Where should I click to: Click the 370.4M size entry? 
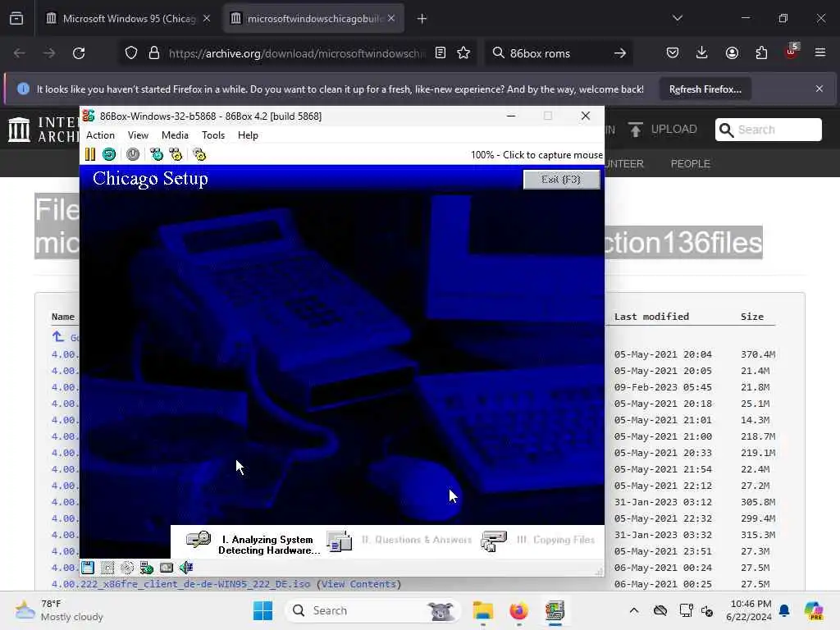tap(757, 354)
